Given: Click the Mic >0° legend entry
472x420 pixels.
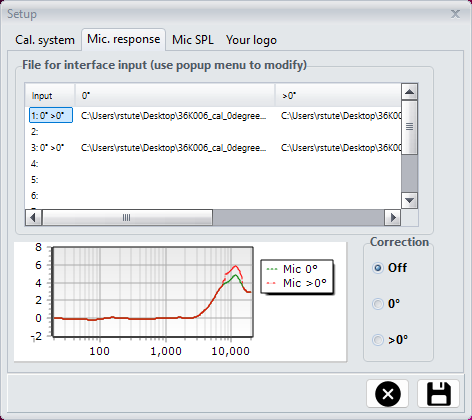Looking at the screenshot, I should click(297, 283).
